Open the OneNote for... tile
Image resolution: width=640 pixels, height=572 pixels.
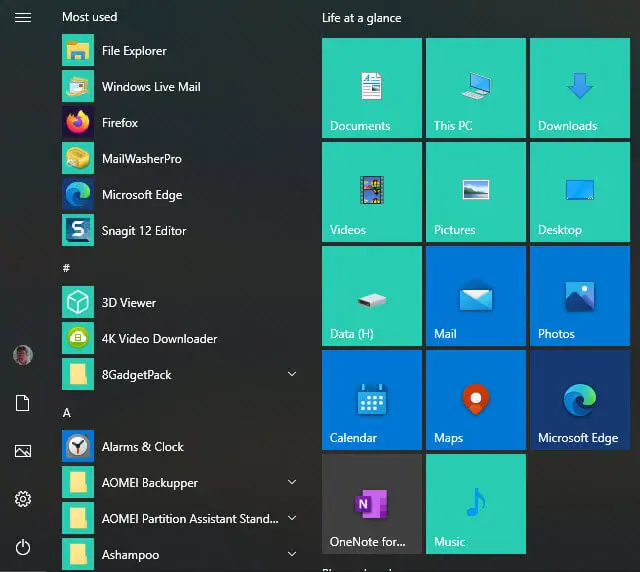(x=372, y=504)
